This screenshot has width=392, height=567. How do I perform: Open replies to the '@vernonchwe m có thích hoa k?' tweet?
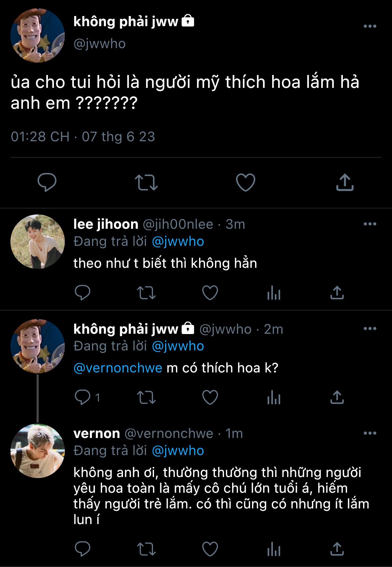pyautogui.click(x=83, y=398)
